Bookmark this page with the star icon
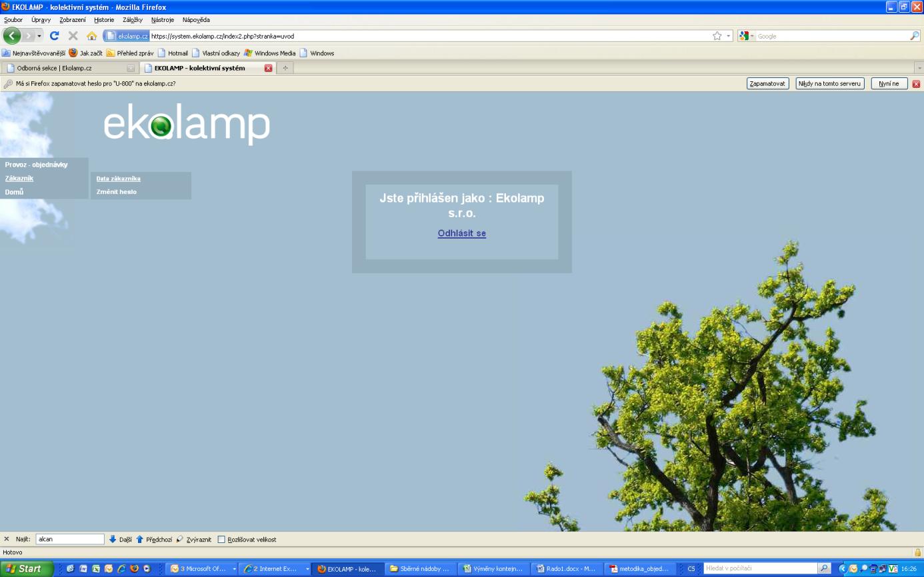The height and width of the screenshot is (577, 924). coord(717,36)
